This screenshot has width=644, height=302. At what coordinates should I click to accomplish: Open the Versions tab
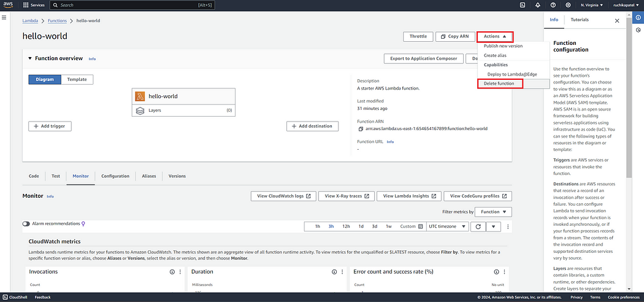tap(177, 176)
